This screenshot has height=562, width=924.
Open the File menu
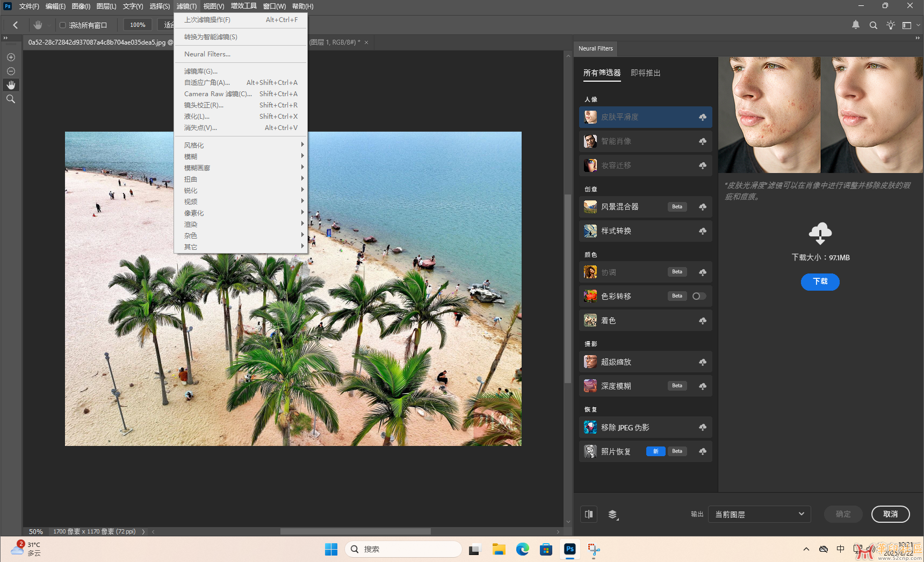click(29, 6)
